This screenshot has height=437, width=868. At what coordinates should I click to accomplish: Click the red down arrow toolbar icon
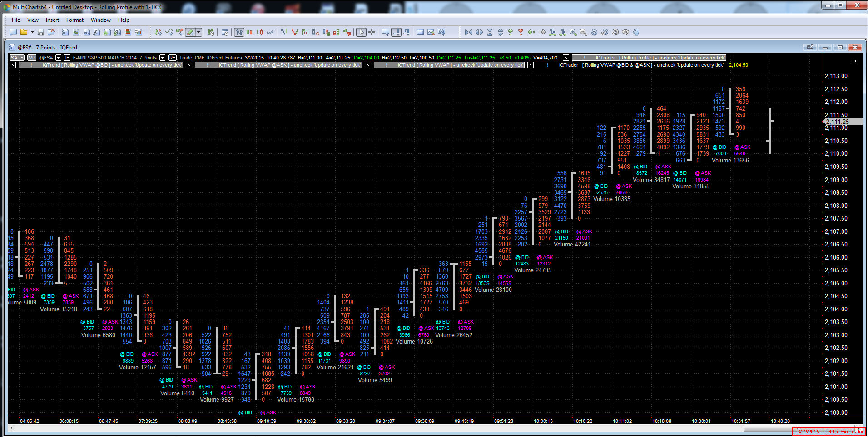click(521, 32)
